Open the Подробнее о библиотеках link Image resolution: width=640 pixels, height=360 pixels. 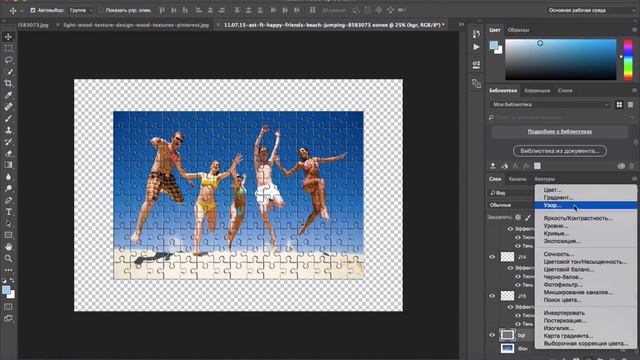(560, 131)
